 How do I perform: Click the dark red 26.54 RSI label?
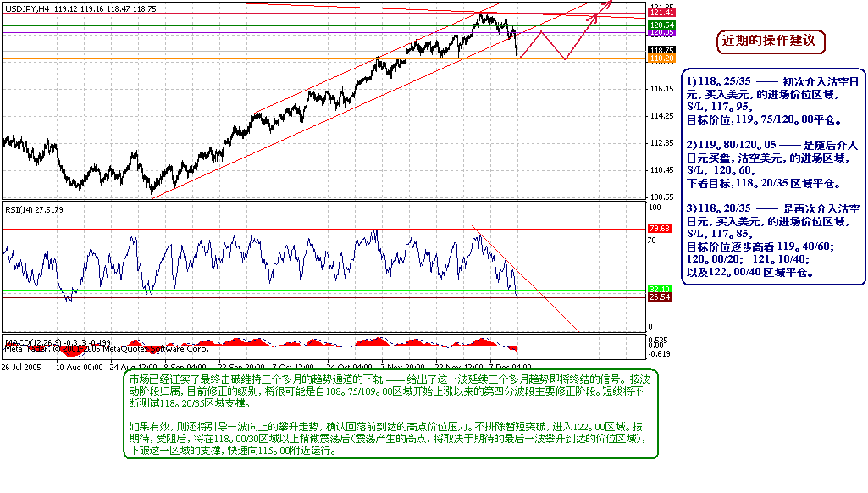tap(660, 297)
